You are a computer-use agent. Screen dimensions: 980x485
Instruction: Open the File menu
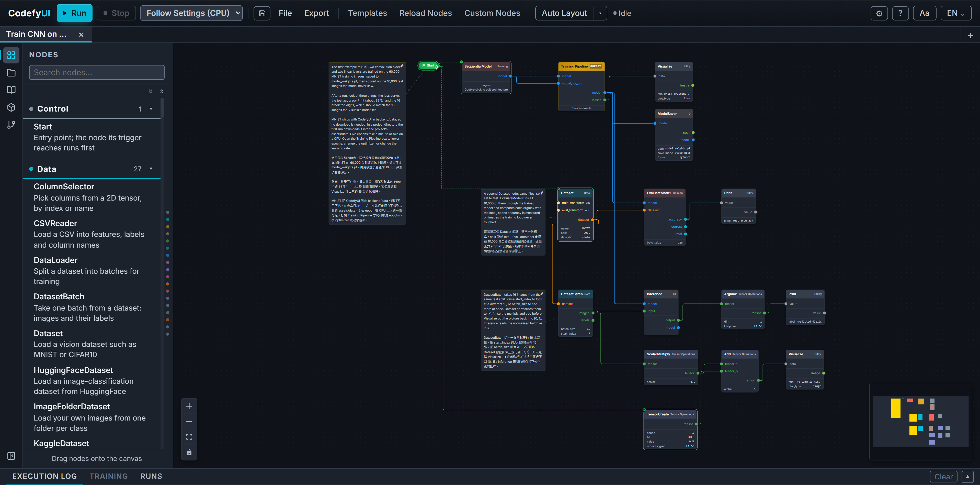pos(285,13)
